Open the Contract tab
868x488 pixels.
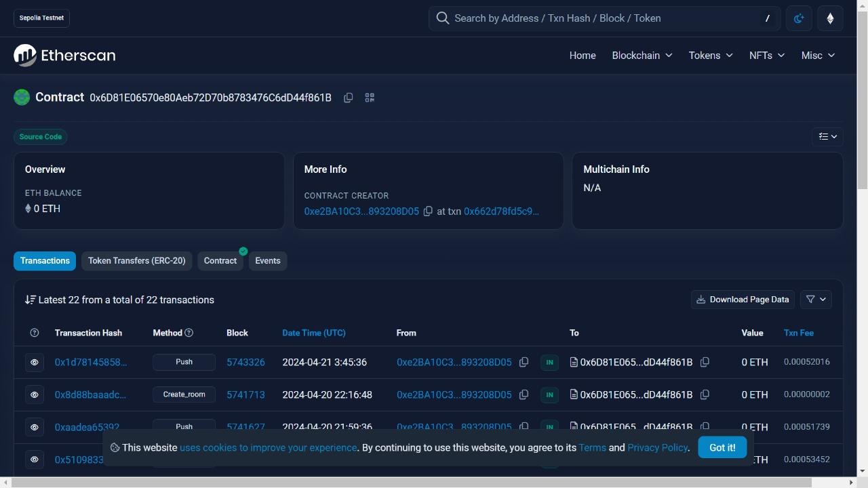[220, 261]
